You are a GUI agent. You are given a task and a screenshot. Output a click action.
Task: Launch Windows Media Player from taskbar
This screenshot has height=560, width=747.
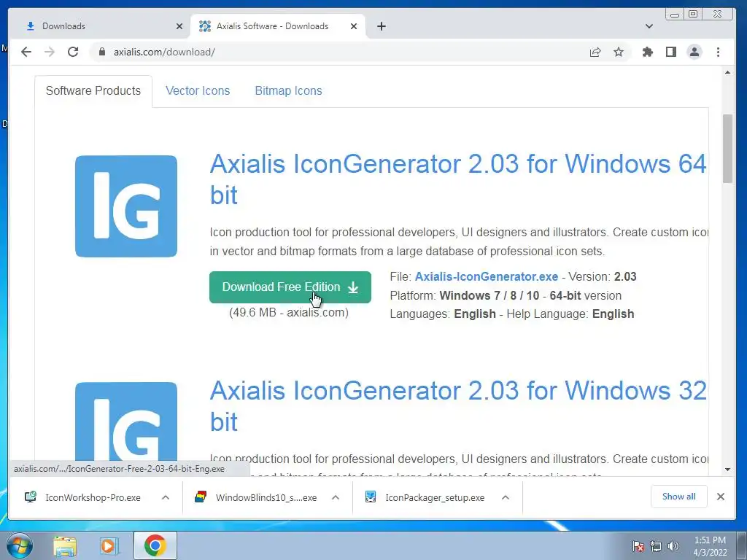coord(109,545)
